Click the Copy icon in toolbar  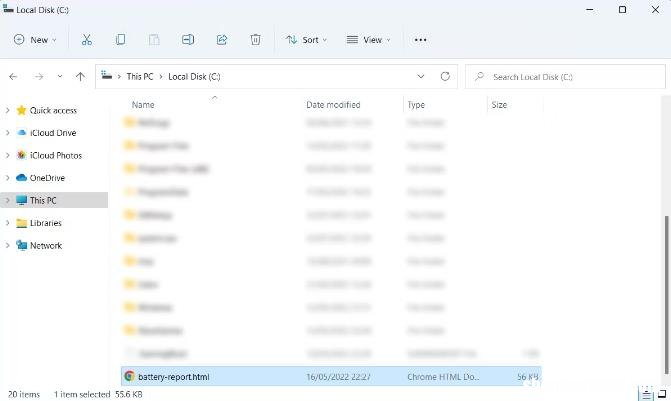(120, 40)
